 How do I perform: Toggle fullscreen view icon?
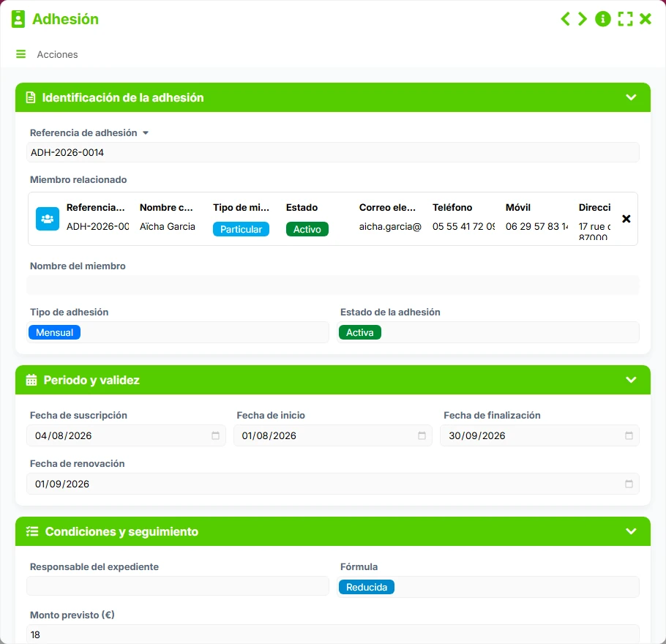click(625, 19)
